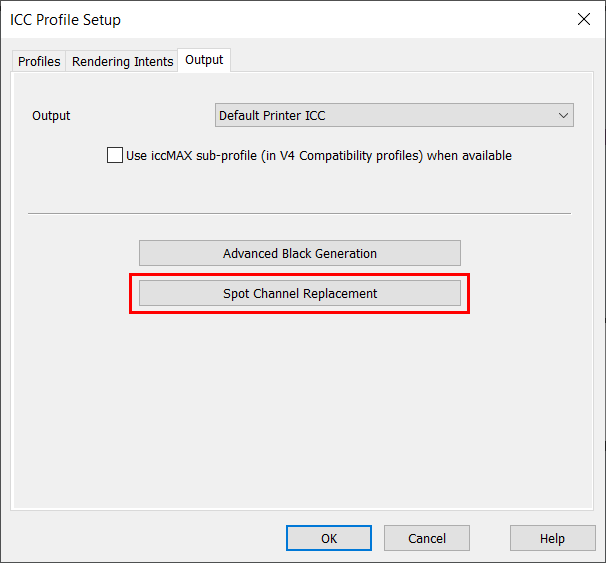Screen dimensions: 606x563
Task: Click the 'ICC Profile Setup' title bar
Action: click(250, 19)
